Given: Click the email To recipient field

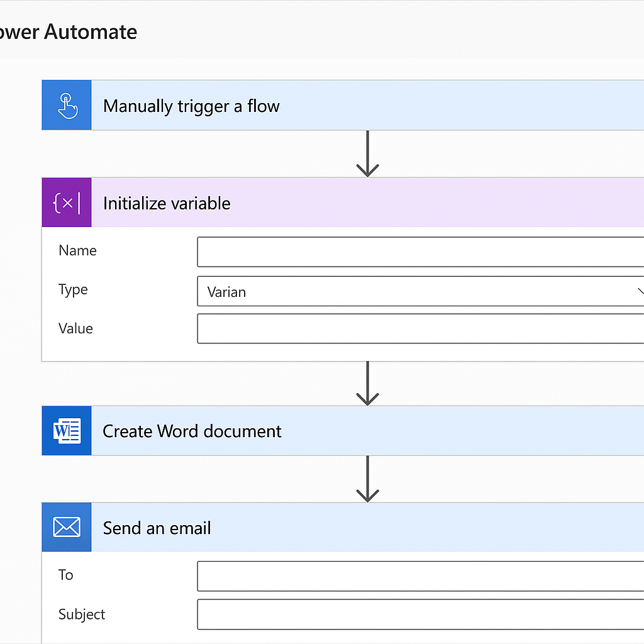Looking at the screenshot, I should point(420,576).
